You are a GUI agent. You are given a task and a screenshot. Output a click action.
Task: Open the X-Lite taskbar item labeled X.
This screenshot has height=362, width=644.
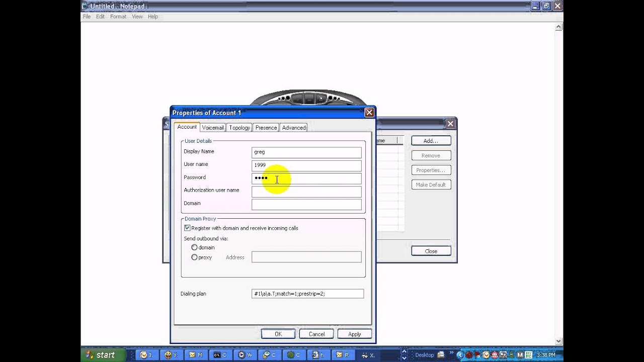(x=368, y=355)
